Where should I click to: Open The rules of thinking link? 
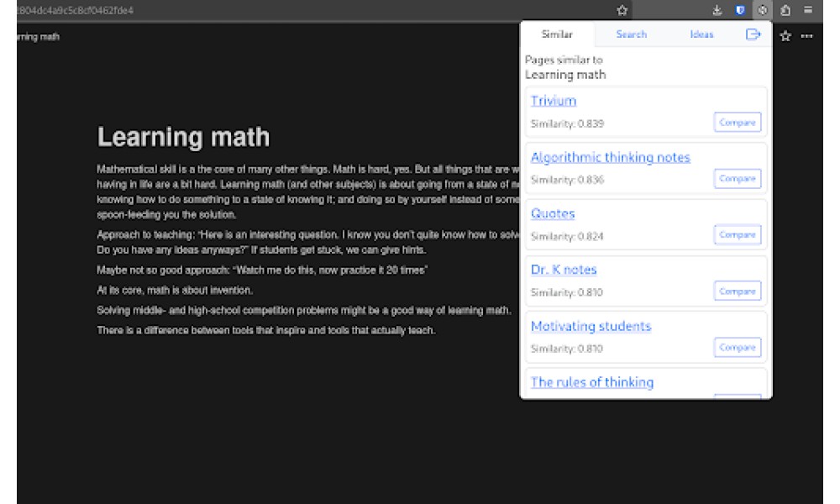click(x=592, y=382)
